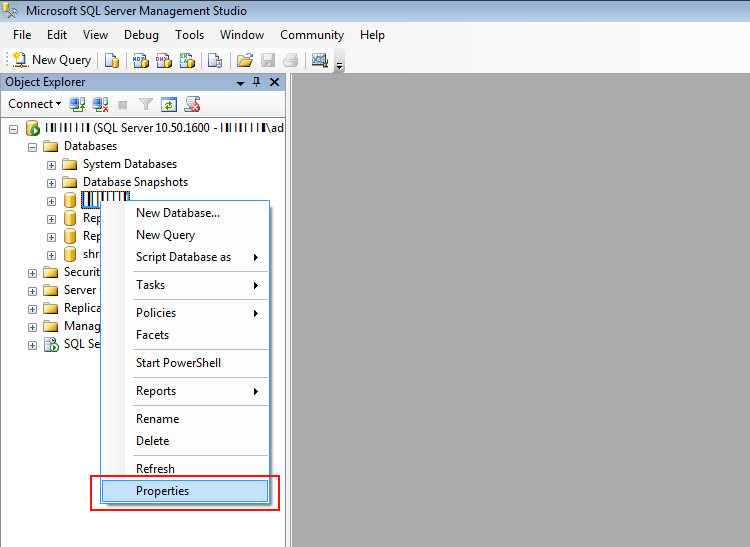Viewport: 750px width, 547px height.
Task: Select Database Snapshots tree item
Action: (135, 182)
